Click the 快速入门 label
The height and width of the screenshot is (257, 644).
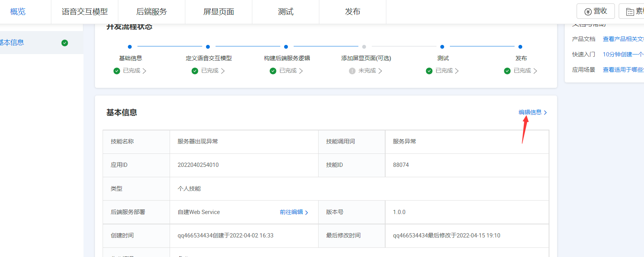(x=584, y=54)
